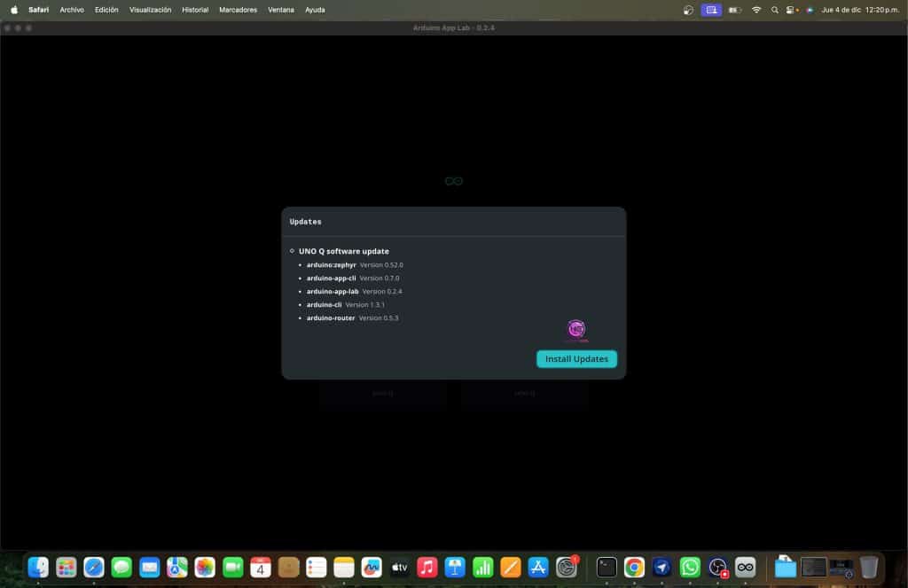Open the Downloads folder in the Dock

point(786,567)
